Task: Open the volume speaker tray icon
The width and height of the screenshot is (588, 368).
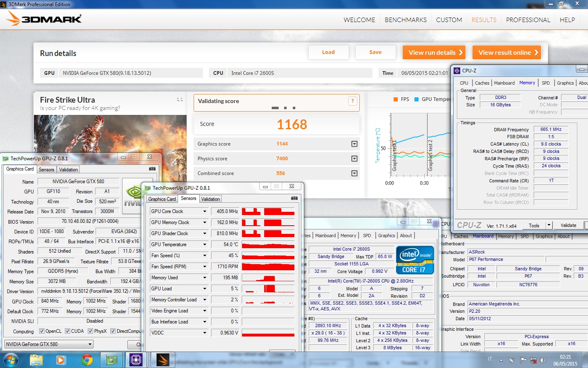Action: pyautogui.click(x=543, y=360)
